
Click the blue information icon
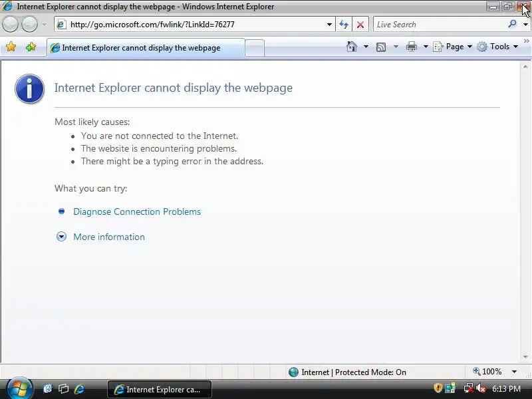point(29,88)
